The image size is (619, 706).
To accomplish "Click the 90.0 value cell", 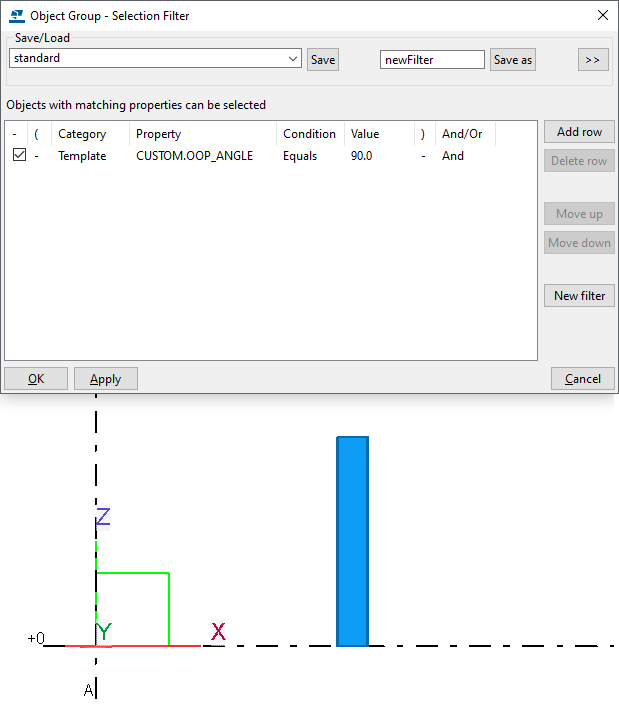I will tap(362, 156).
